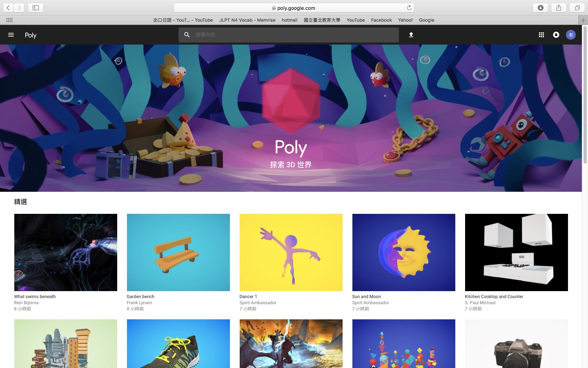Open the Sun and Moon thumbnail
588x368 pixels.
pos(404,252)
